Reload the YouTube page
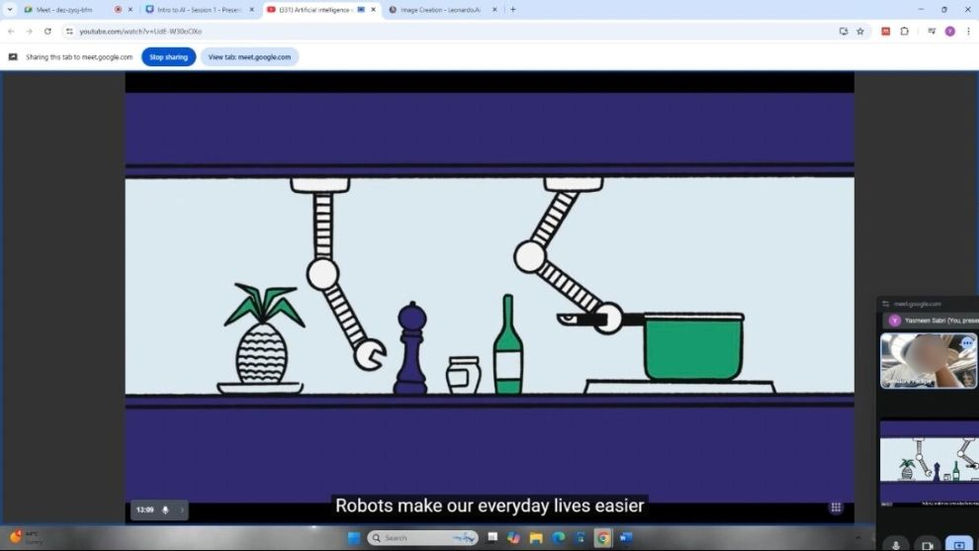 coord(47,31)
